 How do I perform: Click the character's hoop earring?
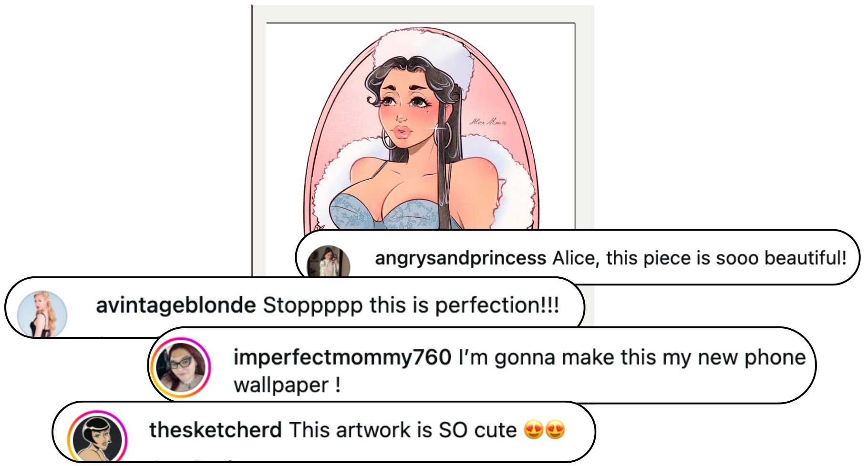[x=389, y=139]
